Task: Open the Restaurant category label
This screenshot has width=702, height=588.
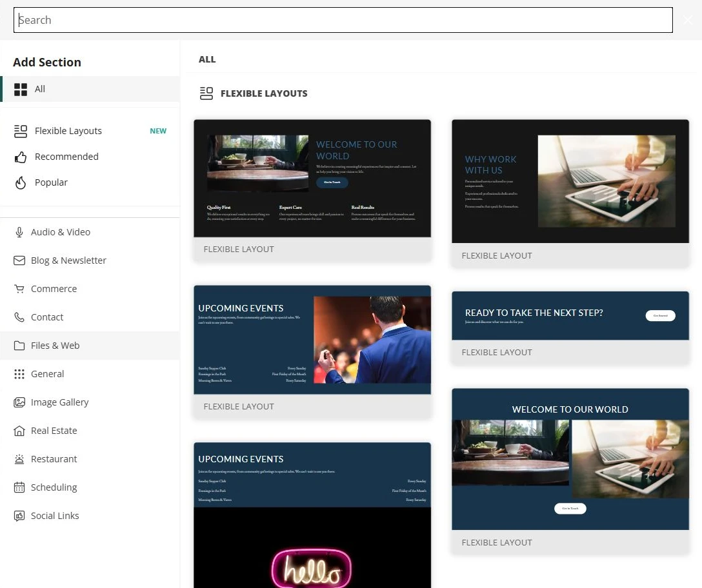Action: point(54,458)
